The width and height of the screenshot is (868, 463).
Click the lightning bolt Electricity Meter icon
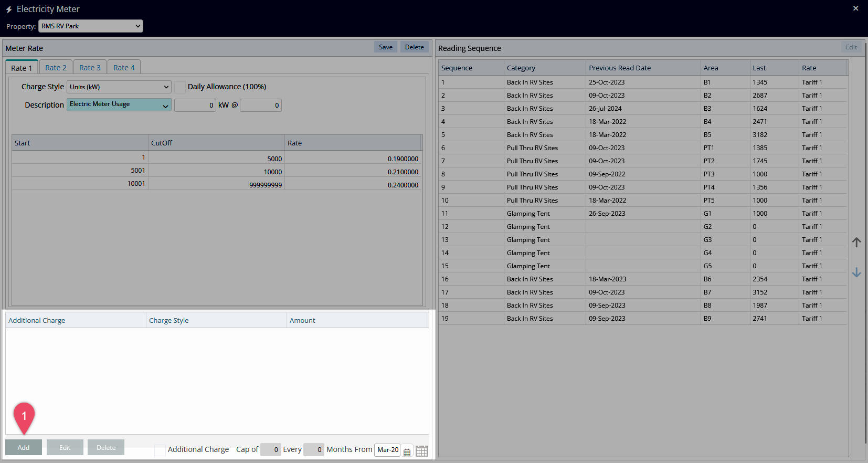(9, 9)
